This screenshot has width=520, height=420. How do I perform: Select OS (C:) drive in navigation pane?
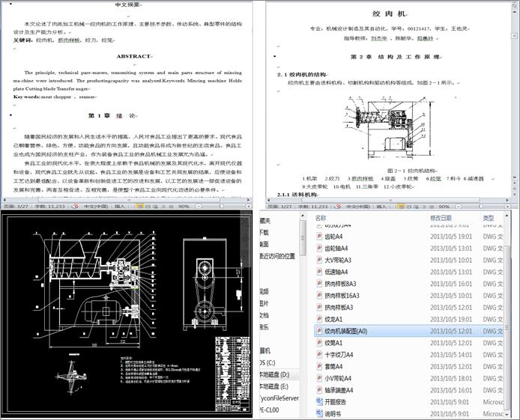pos(267,362)
